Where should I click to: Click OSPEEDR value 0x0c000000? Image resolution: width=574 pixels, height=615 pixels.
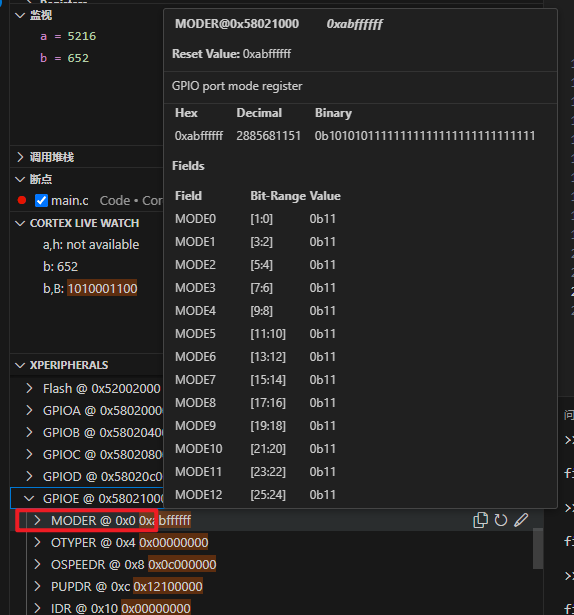(x=182, y=564)
